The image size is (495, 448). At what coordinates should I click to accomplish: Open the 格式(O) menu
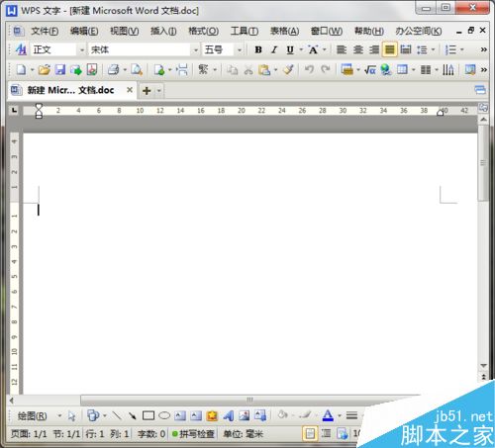click(x=203, y=31)
